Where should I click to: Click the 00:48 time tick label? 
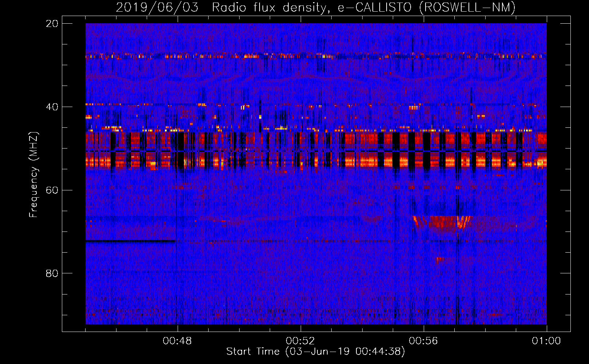(x=177, y=341)
